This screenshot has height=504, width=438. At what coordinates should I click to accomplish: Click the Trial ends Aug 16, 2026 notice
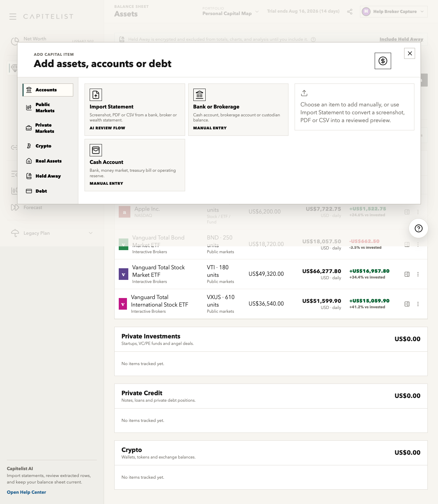click(x=303, y=11)
